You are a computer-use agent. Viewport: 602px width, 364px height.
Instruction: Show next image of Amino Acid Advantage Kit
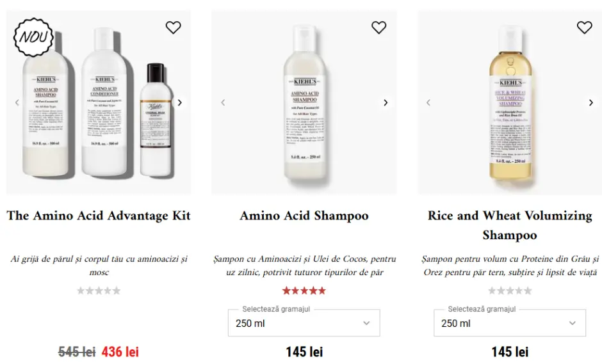(x=180, y=102)
